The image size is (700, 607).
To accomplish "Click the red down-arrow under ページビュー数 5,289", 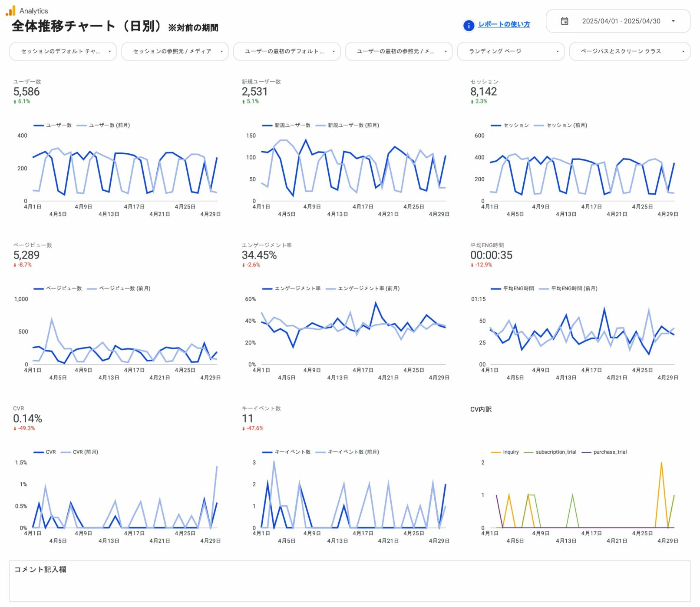I will (x=15, y=265).
